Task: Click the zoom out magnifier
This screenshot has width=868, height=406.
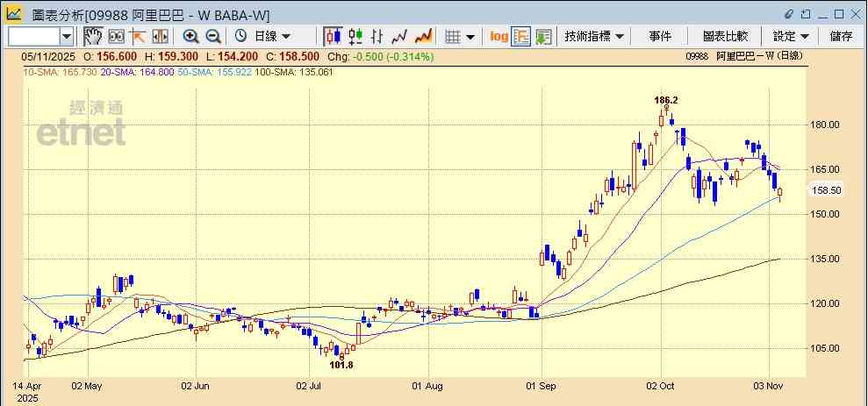Action: tap(212, 36)
